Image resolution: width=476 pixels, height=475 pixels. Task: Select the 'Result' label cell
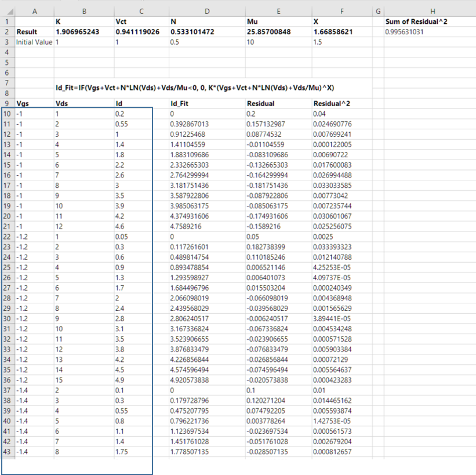coord(35,32)
